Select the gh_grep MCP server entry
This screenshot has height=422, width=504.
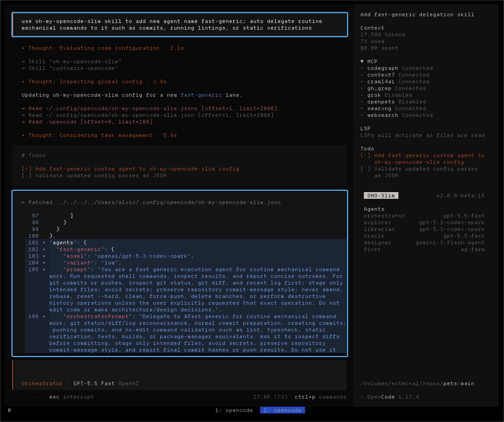click(x=393, y=88)
